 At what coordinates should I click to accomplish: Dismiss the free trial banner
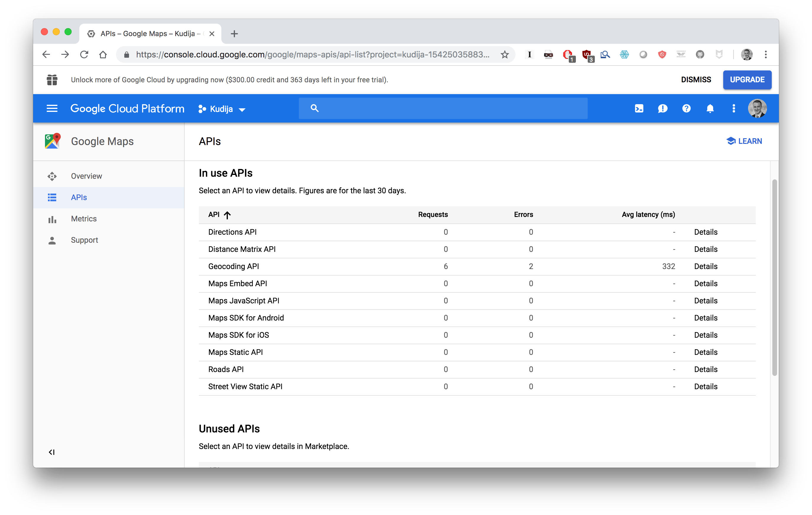click(x=696, y=80)
